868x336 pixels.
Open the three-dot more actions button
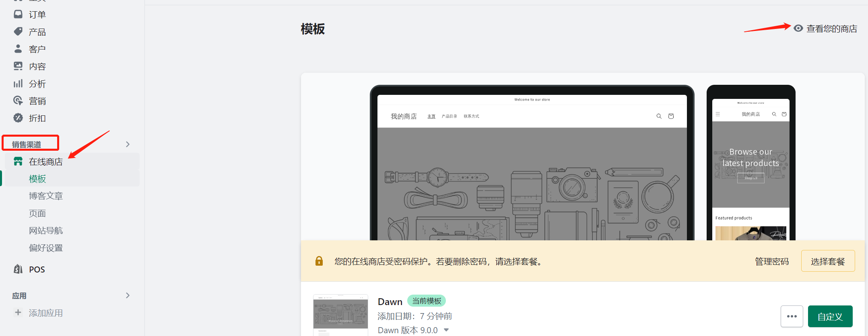click(x=792, y=317)
